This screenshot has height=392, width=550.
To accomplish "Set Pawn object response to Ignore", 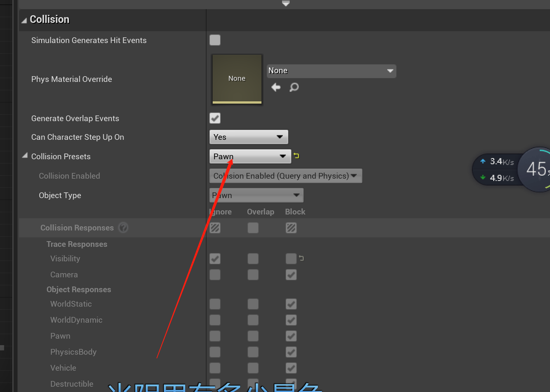I will click(x=215, y=336).
